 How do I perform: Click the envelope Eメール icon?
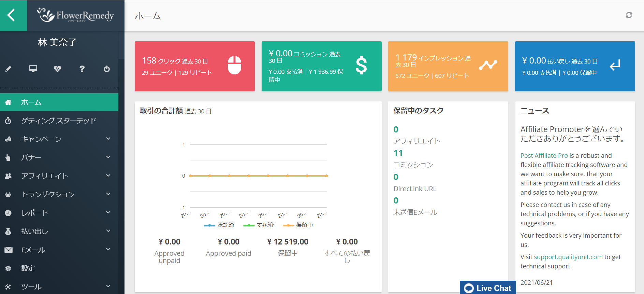pyautogui.click(x=9, y=250)
